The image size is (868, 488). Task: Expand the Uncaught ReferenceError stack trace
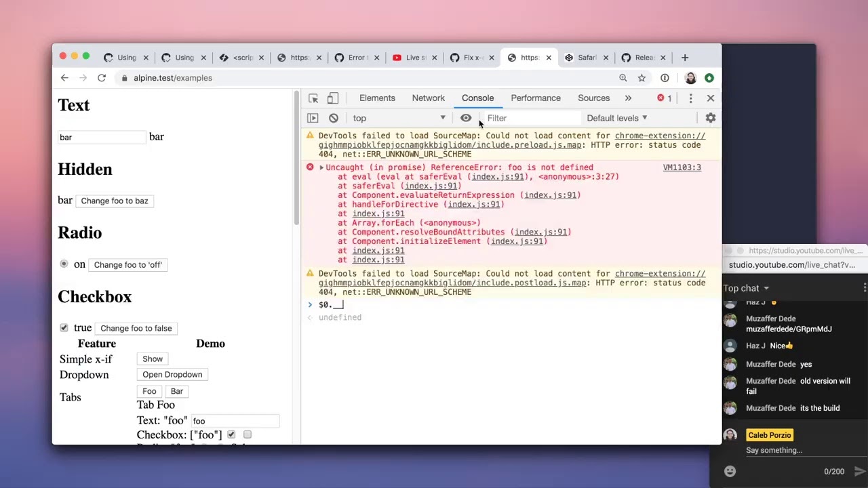(321, 167)
